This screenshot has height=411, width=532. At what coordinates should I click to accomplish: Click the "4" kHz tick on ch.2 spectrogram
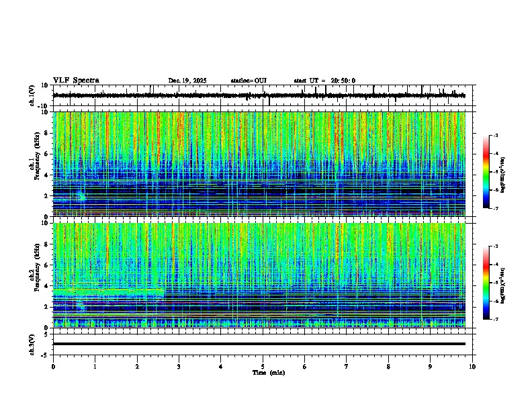pos(47,286)
